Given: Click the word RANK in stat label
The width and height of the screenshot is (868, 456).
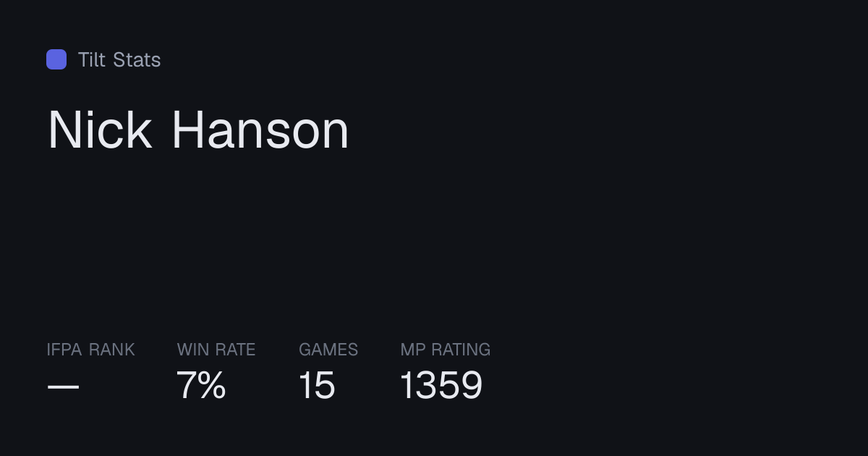Looking at the screenshot, I should (x=112, y=350).
